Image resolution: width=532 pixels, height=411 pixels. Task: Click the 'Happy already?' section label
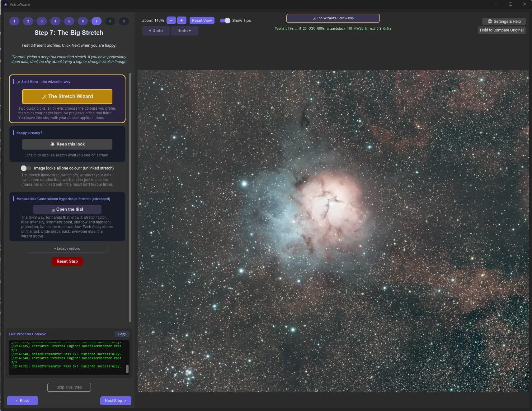click(29, 133)
